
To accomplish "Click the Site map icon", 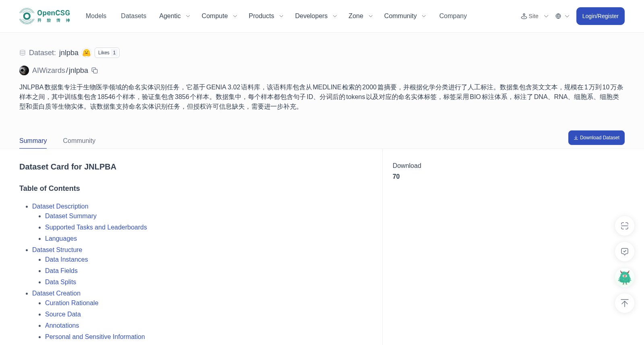I will [x=524, y=16].
